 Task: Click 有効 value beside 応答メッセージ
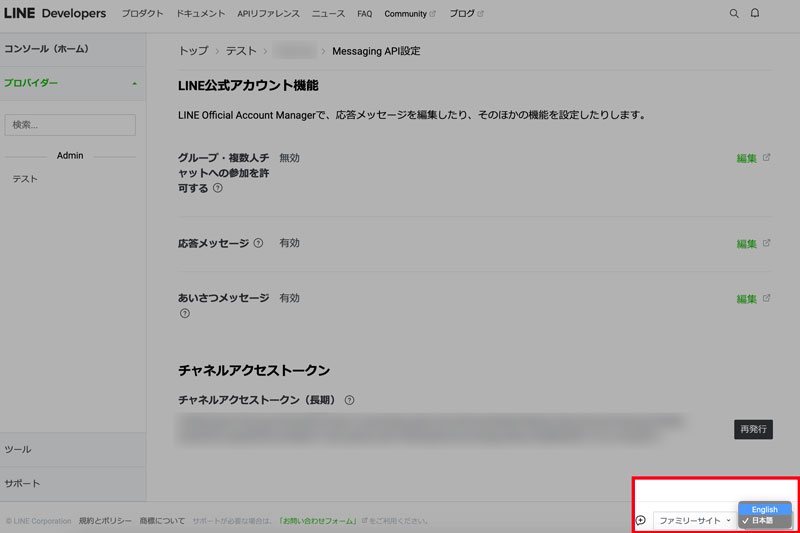click(289, 243)
